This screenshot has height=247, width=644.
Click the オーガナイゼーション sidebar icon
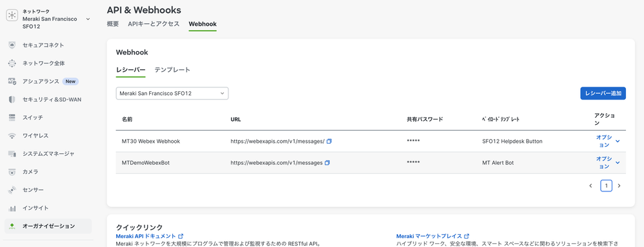click(12, 226)
